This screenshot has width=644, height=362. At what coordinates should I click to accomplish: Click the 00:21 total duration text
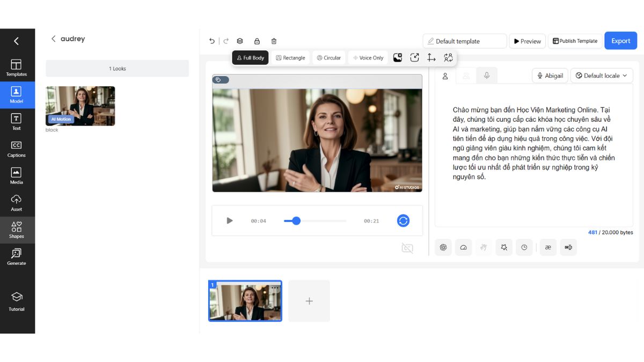pos(371,221)
